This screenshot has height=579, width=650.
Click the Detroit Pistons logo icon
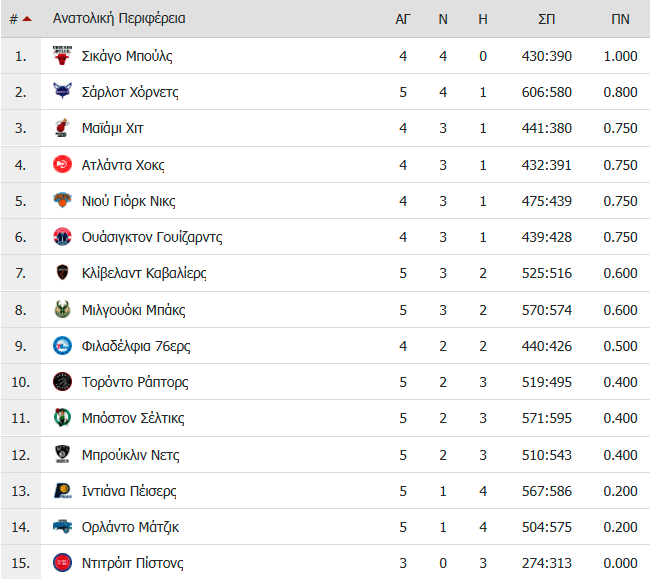coord(62,563)
